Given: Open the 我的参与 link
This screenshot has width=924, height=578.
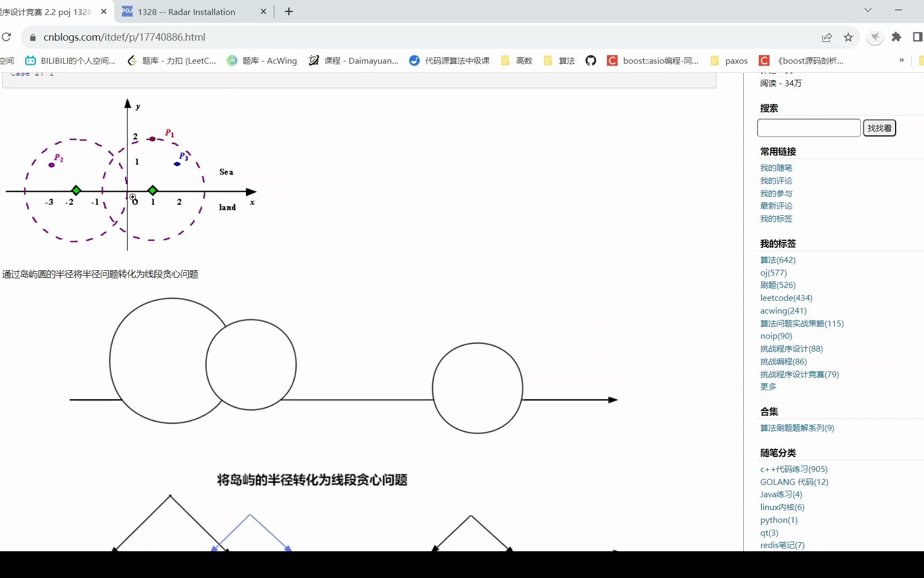Looking at the screenshot, I should click(x=776, y=194).
